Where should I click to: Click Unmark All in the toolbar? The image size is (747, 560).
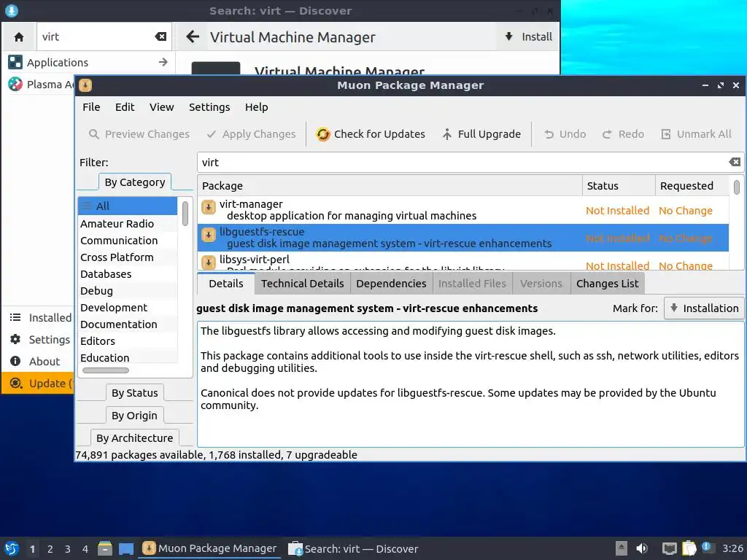click(696, 134)
